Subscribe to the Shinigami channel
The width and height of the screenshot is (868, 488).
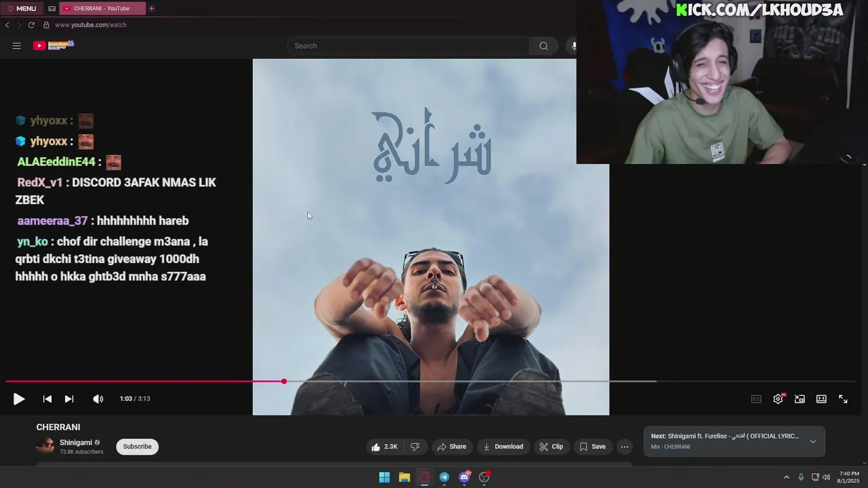tap(137, 447)
